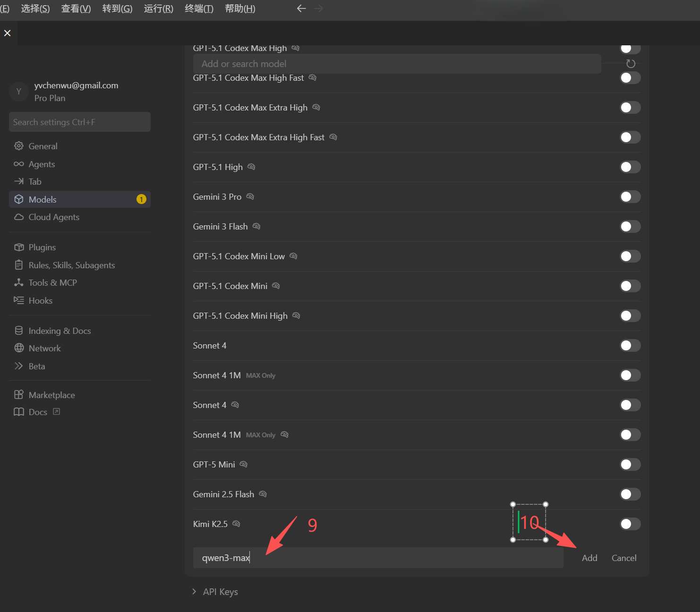Open the 运行(R) menu
Viewport: 700px width, 612px height.
(158, 8)
